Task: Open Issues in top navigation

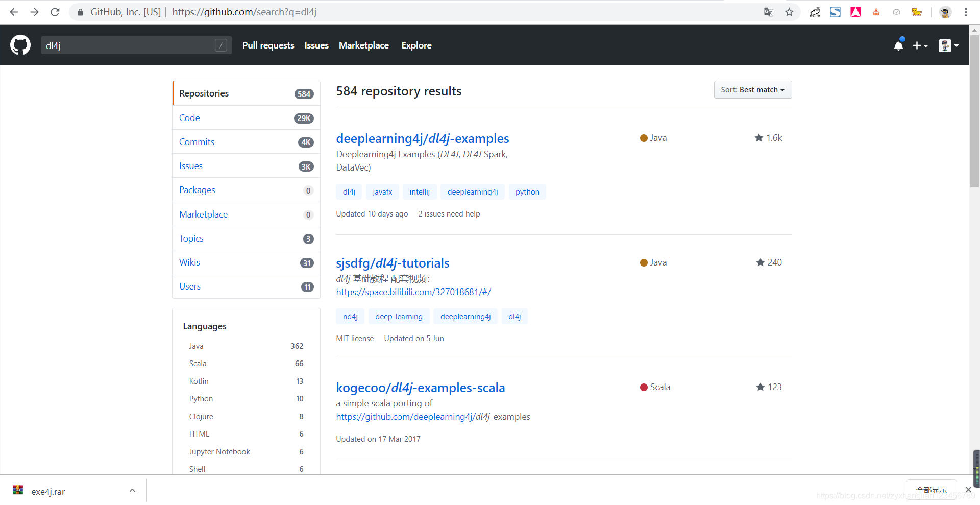Action: click(x=316, y=45)
